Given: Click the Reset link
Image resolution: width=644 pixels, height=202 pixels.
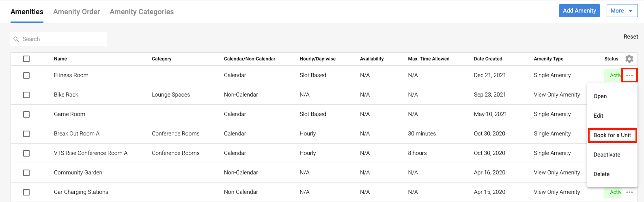Looking at the screenshot, I should point(631,37).
